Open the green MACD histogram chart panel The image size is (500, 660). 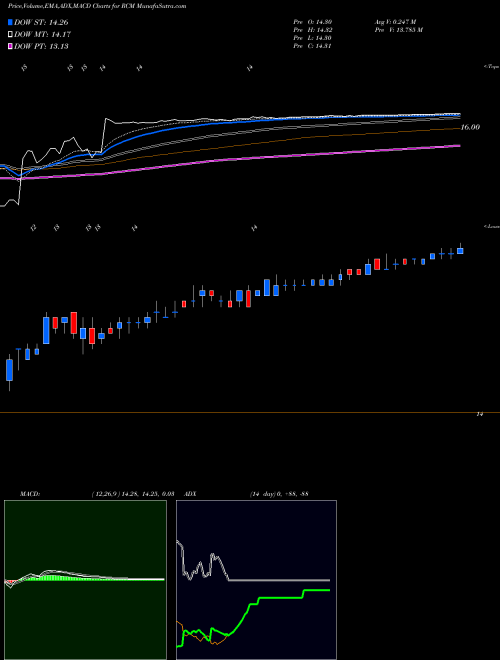click(85, 580)
